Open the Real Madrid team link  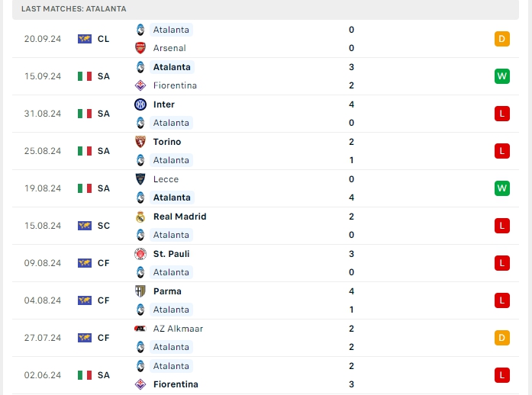[x=179, y=217]
